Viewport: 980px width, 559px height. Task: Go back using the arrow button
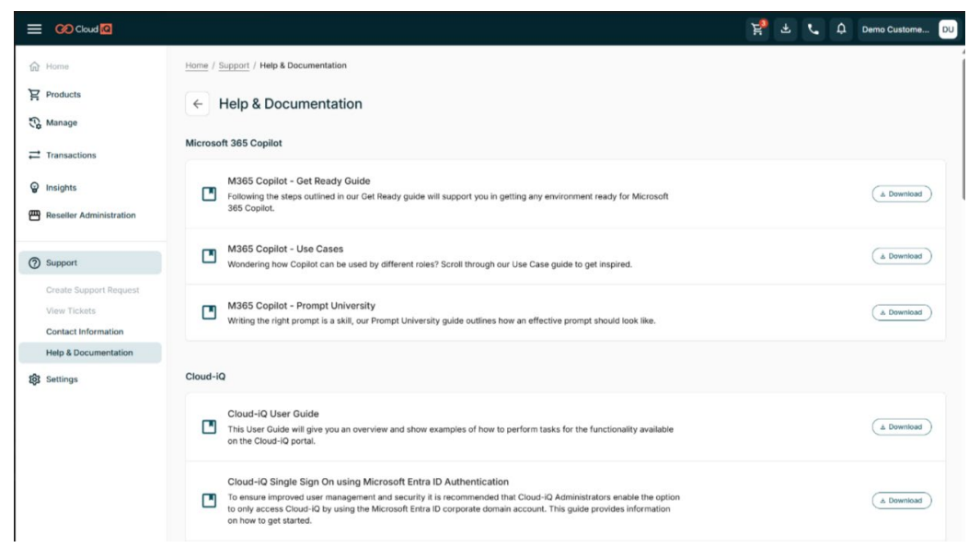point(198,104)
